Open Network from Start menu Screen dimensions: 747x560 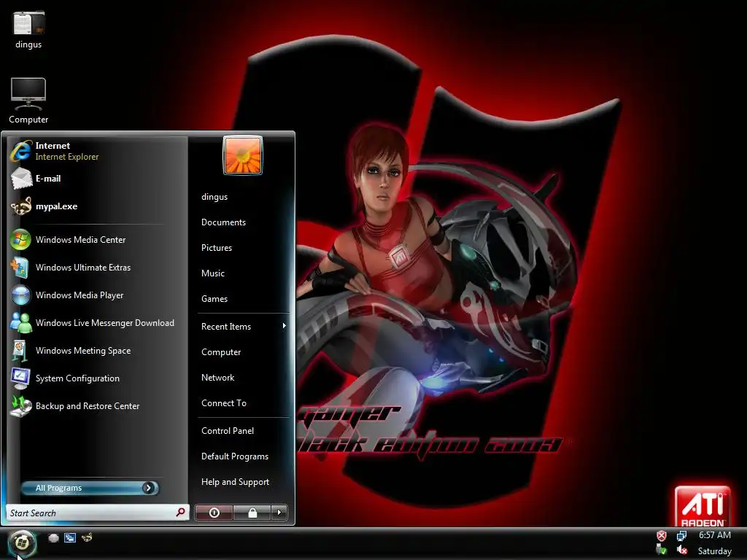coord(217,378)
